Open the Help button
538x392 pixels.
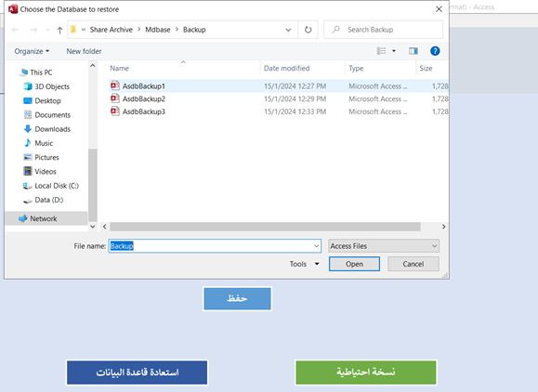435,51
